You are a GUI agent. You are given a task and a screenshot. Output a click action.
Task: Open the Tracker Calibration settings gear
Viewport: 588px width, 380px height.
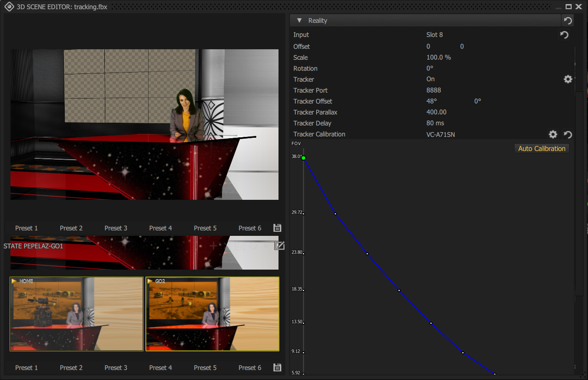click(x=553, y=134)
